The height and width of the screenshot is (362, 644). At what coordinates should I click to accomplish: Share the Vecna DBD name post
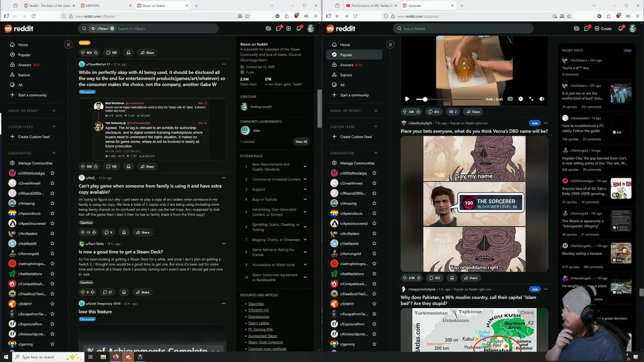471,278
